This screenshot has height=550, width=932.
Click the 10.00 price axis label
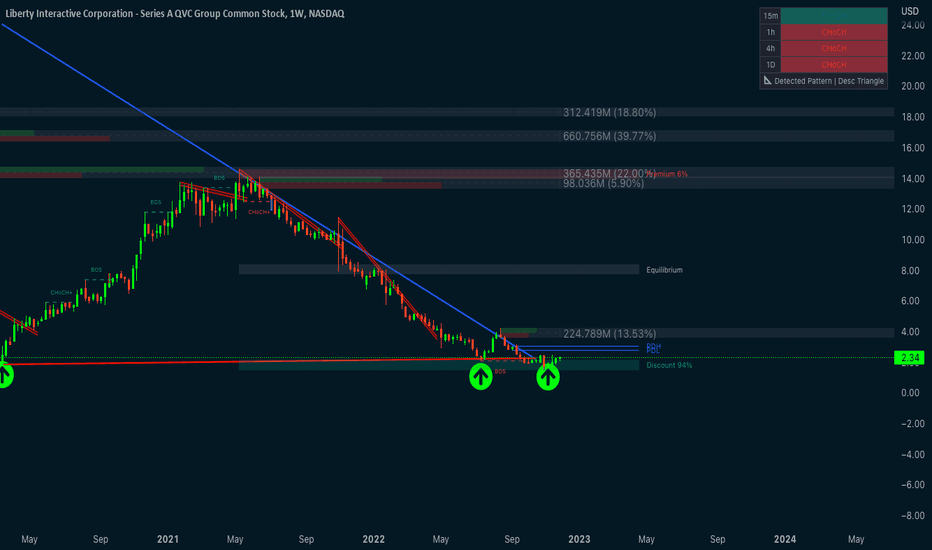pos(913,240)
